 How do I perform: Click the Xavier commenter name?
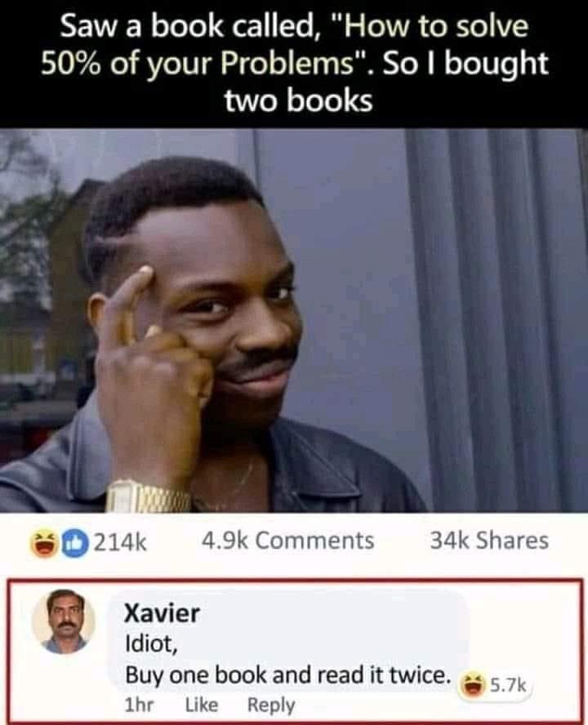[162, 613]
